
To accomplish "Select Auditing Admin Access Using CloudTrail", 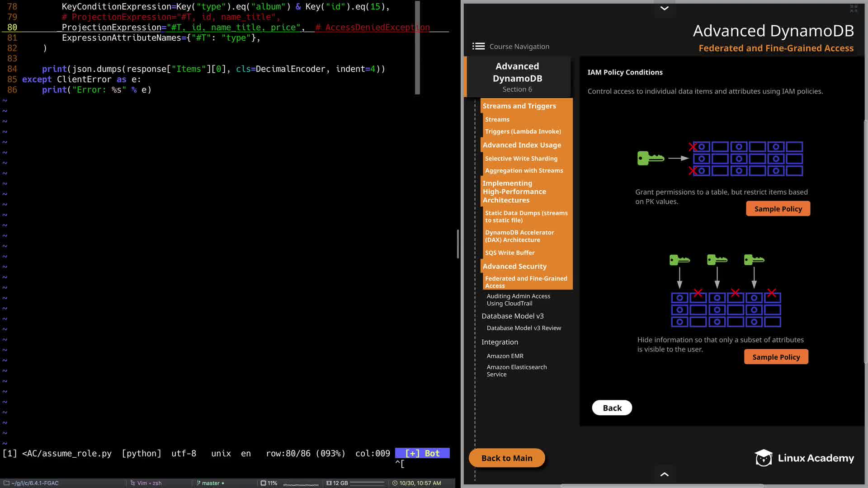I will pyautogui.click(x=518, y=300).
